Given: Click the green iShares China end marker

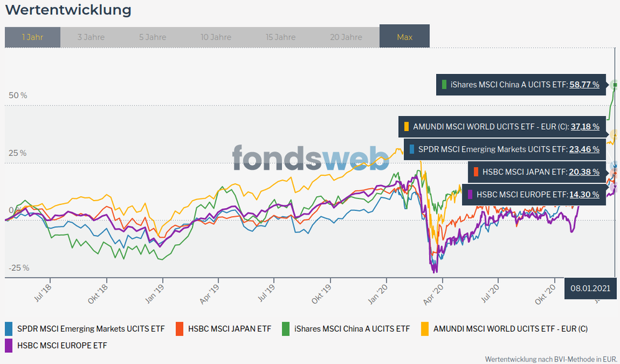Looking at the screenshot, I should (x=615, y=84).
